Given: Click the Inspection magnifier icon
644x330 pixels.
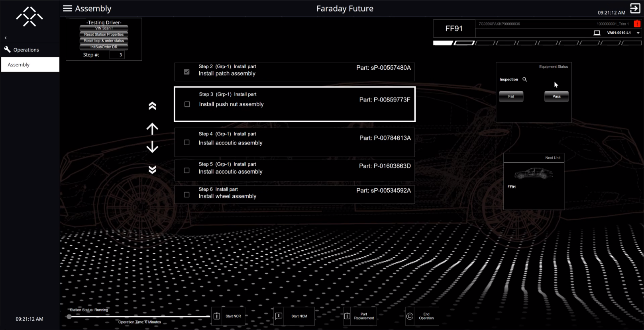Looking at the screenshot, I should click(x=525, y=80).
